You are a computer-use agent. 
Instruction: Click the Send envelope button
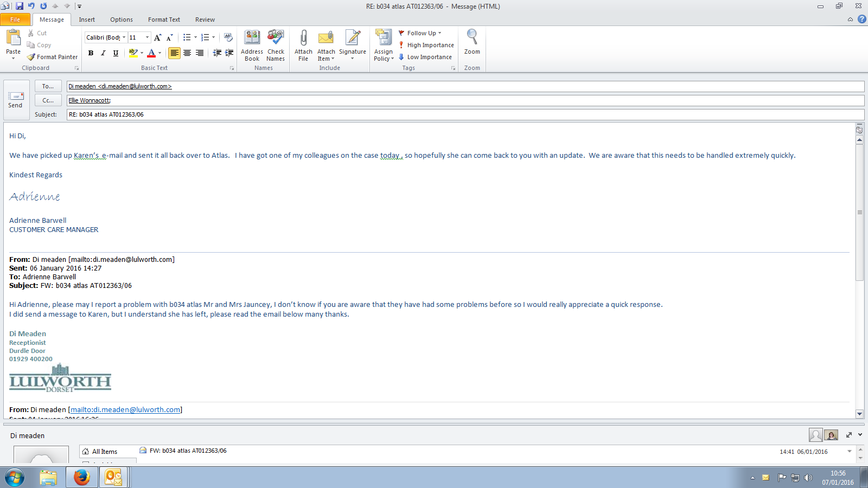tap(16, 100)
